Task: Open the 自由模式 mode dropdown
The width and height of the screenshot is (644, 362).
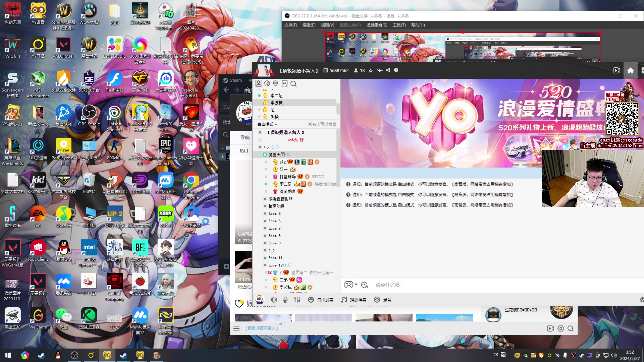Action: click(267, 124)
